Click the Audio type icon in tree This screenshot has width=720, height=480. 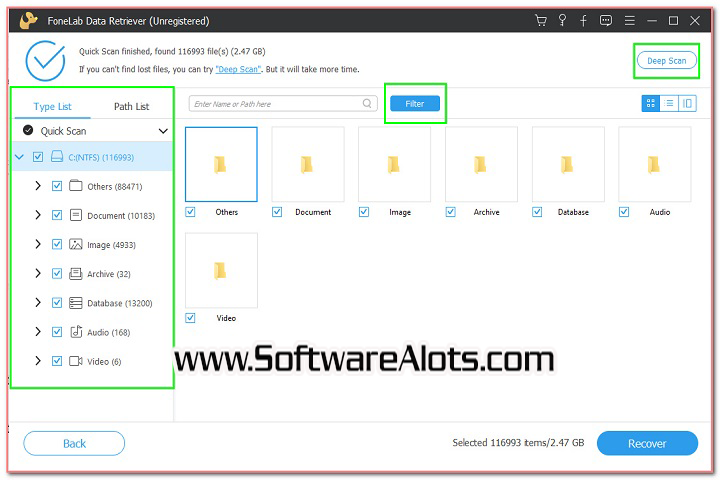76,332
